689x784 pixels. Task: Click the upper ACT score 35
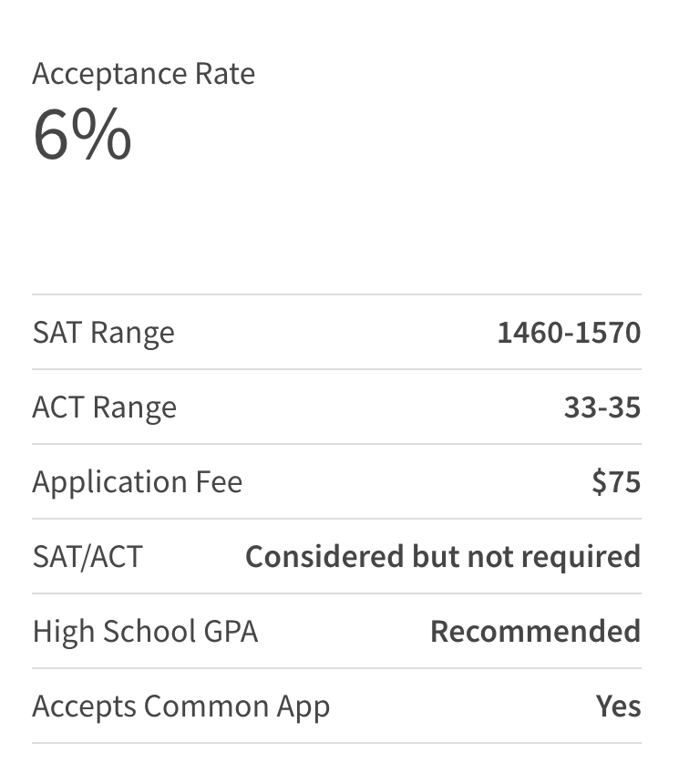(x=626, y=407)
